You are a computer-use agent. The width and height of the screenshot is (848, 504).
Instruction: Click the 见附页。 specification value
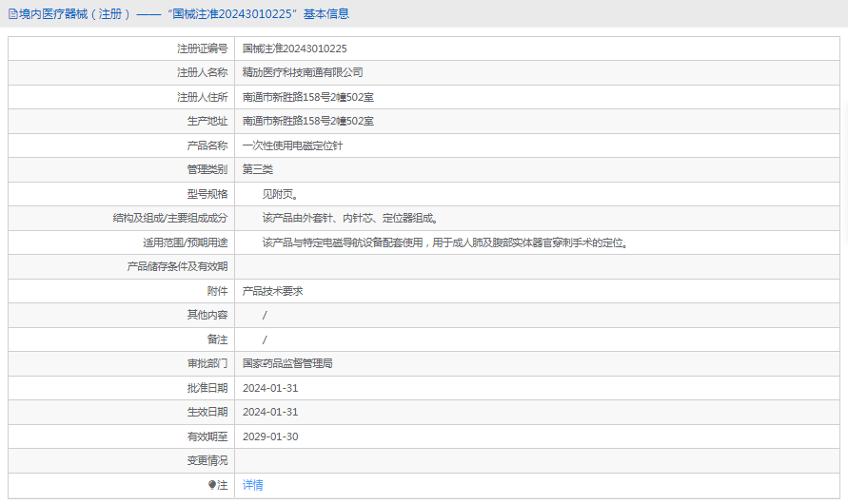click(x=280, y=195)
